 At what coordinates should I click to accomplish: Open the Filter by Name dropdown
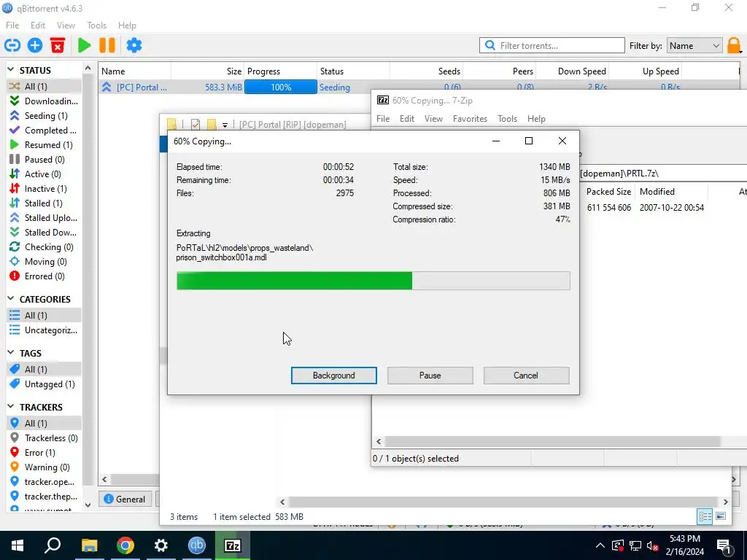[694, 46]
